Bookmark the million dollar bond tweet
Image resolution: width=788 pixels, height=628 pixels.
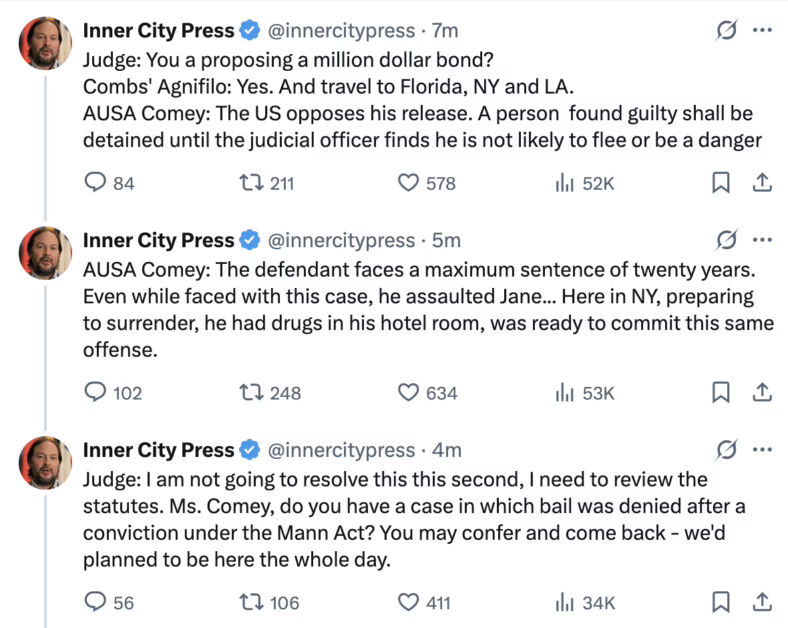720,183
